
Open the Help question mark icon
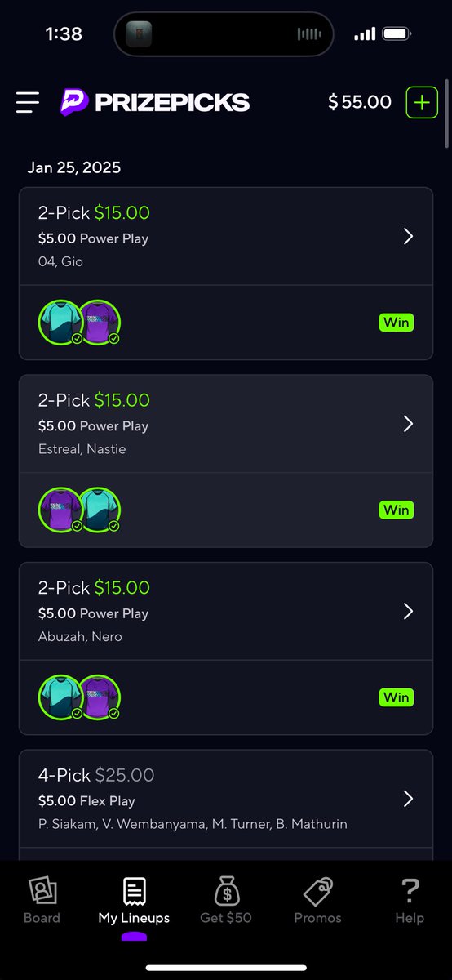point(410,891)
